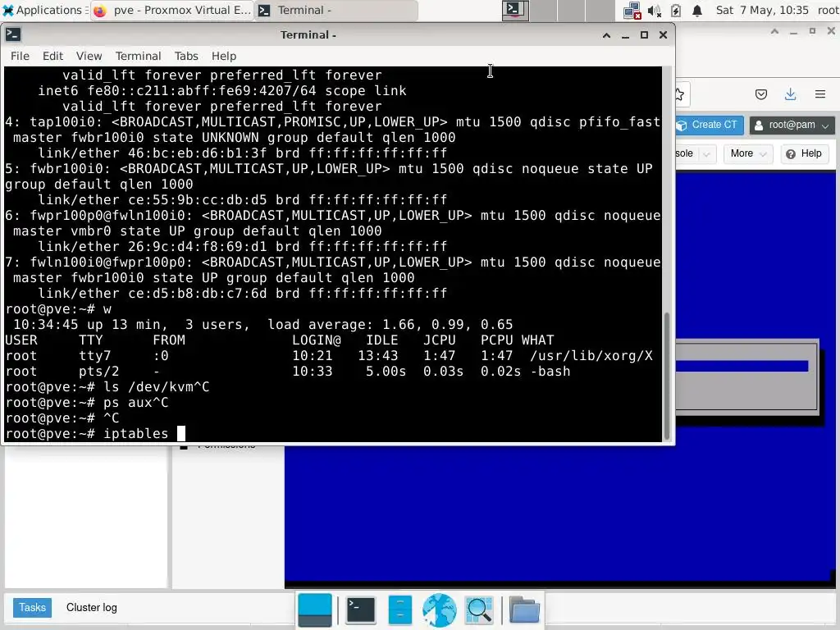Select the Tasks tab in Proxmox
The width and height of the screenshot is (840, 630).
click(x=32, y=608)
